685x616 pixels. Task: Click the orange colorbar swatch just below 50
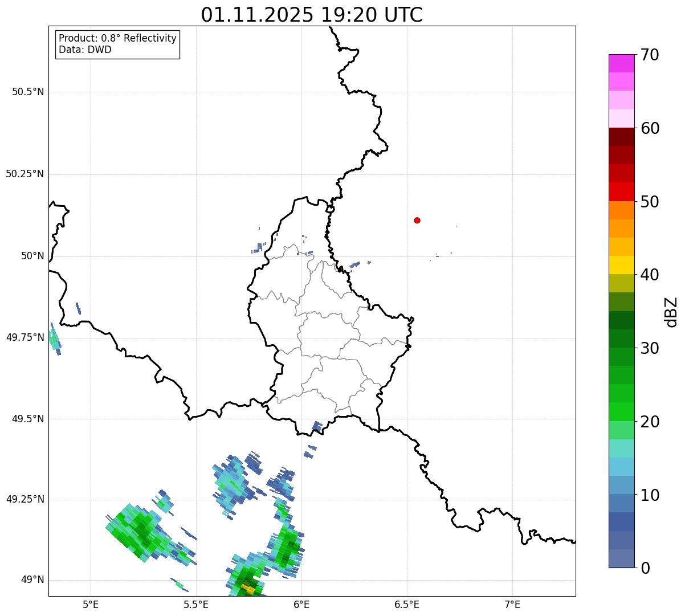click(621, 210)
